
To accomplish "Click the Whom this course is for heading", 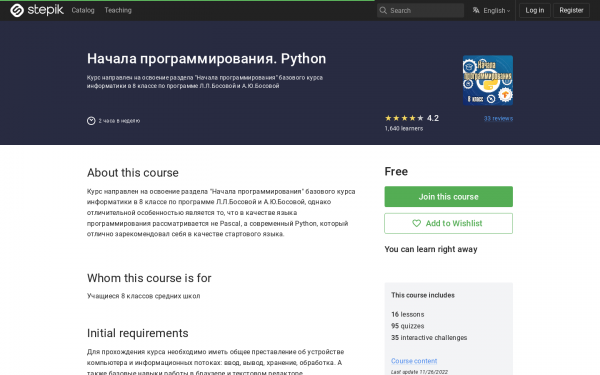I will (149, 278).
